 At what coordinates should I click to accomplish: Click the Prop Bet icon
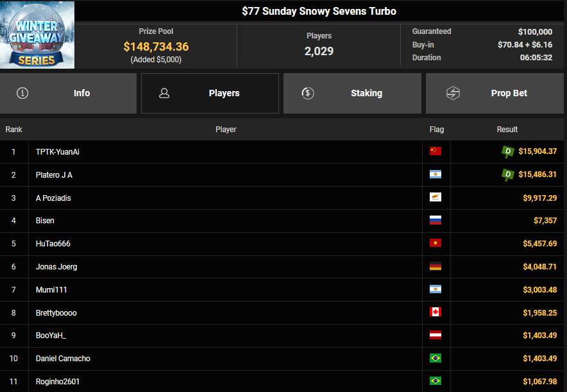453,93
